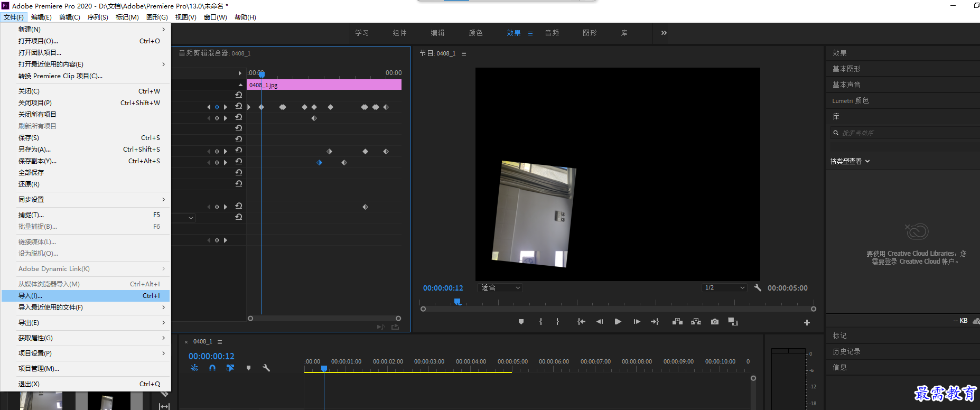Click the Lift button
This screenshot has height=410, width=980.
point(677,322)
